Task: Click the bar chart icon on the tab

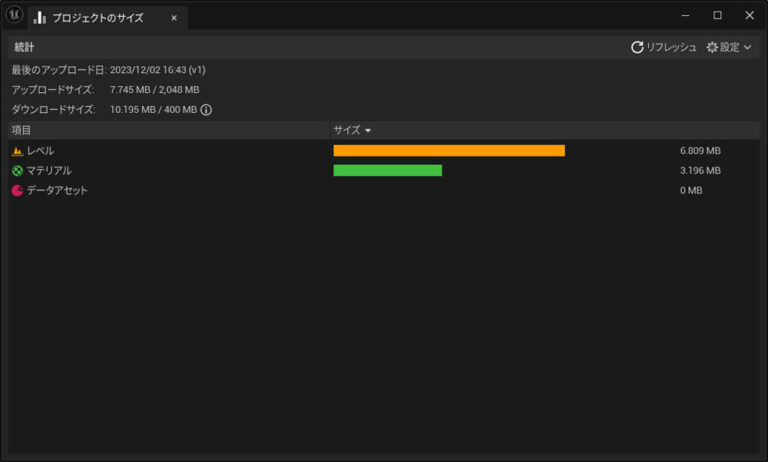Action: tap(40, 18)
